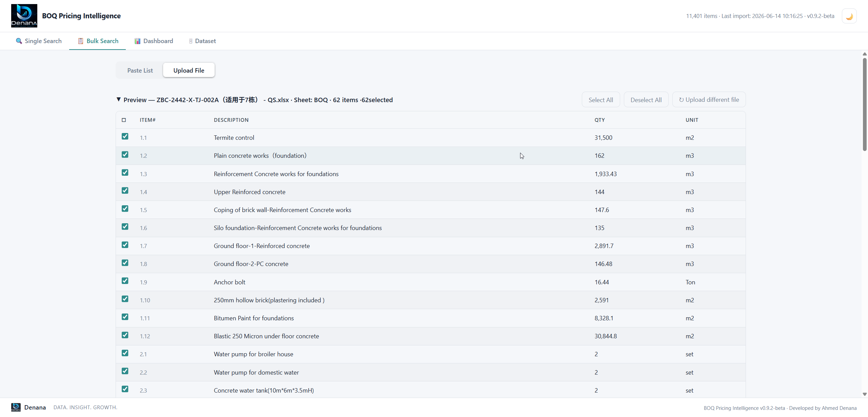Uncheck item 1.7 Ground floor-1
The image size is (868, 417).
tap(125, 245)
